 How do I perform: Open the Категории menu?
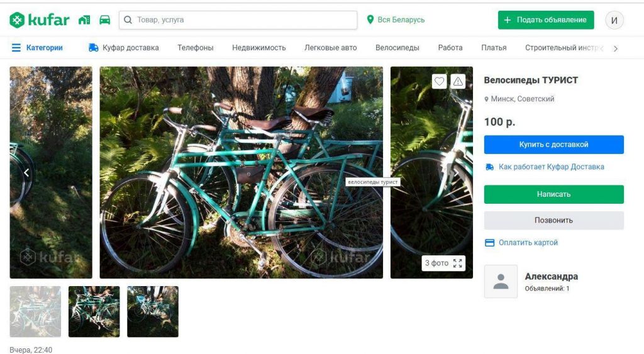tap(37, 48)
